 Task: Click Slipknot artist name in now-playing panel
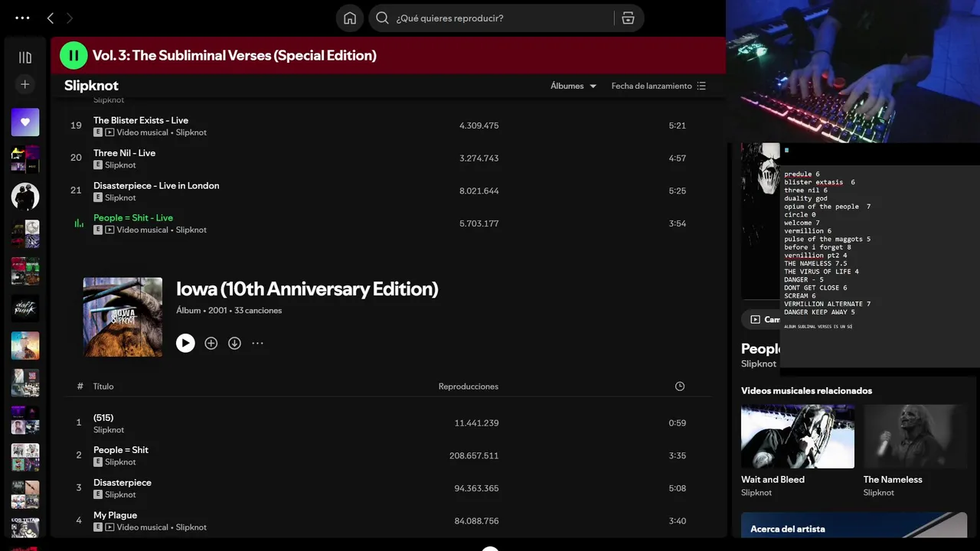point(759,364)
